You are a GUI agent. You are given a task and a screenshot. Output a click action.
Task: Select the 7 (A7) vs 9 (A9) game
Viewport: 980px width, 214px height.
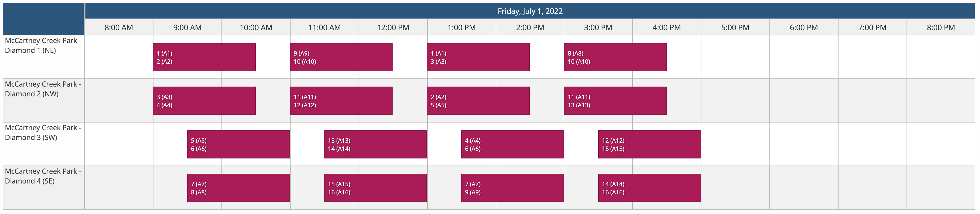512,188
